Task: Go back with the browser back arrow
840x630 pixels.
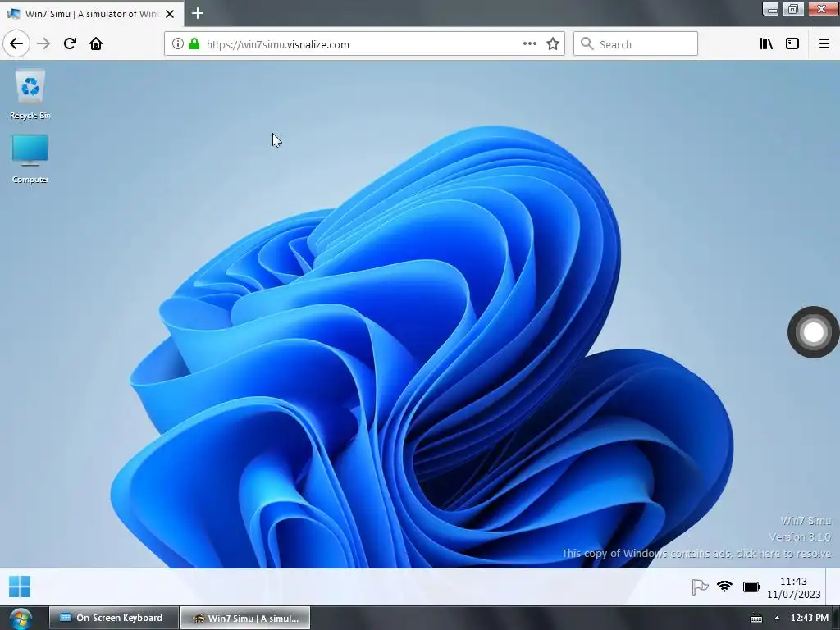Action: 16,44
